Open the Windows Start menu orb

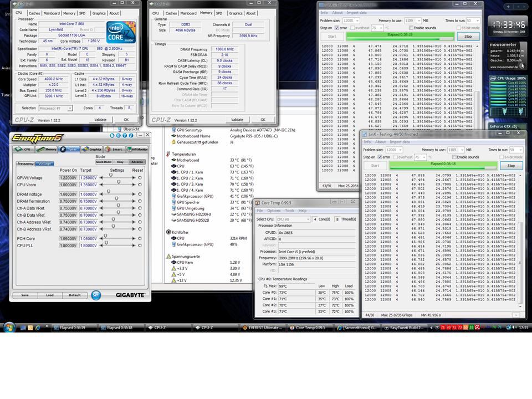(9, 328)
